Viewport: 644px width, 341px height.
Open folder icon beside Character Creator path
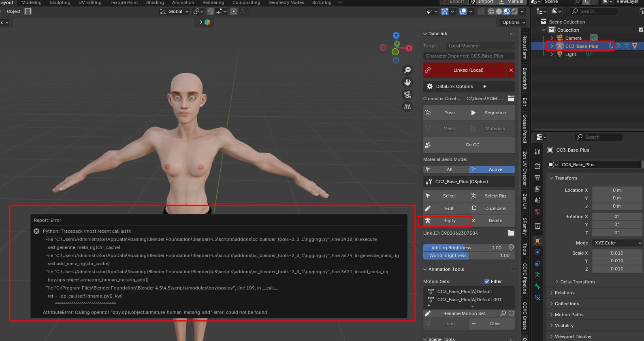[x=511, y=99]
